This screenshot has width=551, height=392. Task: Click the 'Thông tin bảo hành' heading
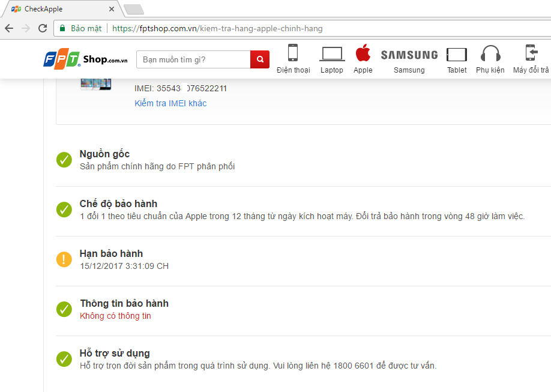click(x=124, y=303)
